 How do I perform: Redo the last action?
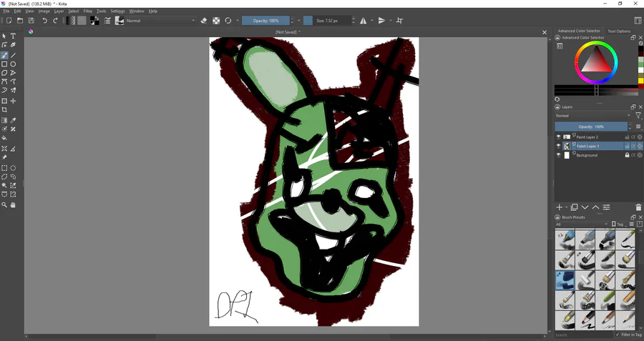coord(55,21)
